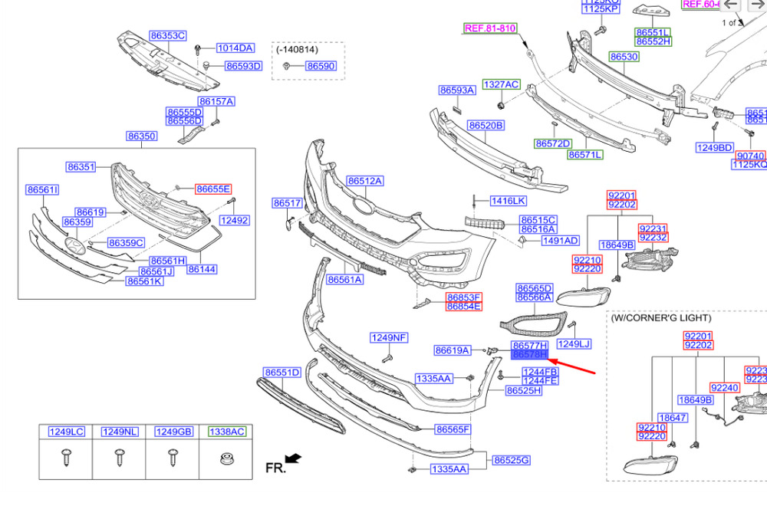Select the 1338AC nut label in table

point(227,432)
